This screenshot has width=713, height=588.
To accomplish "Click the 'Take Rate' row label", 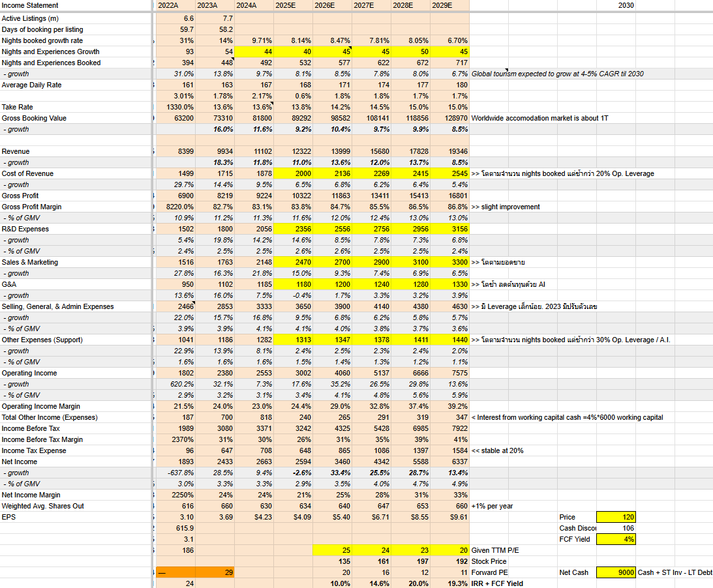I will (17, 108).
